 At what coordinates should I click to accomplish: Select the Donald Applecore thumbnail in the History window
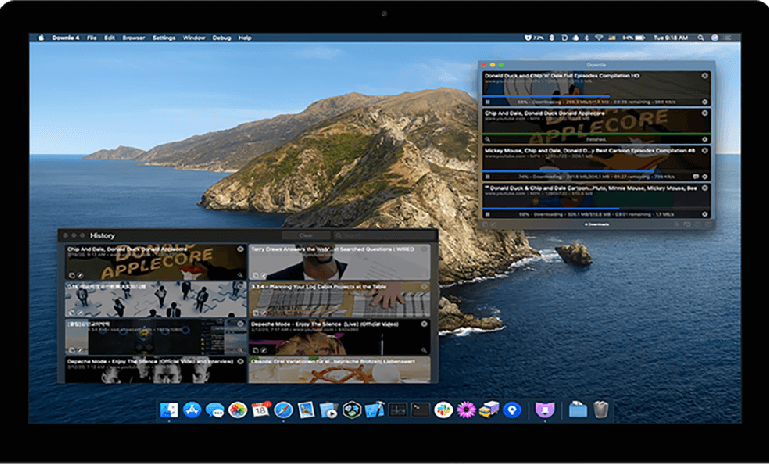point(156,262)
